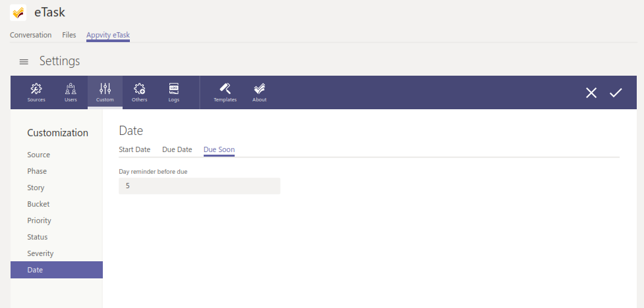Open the Templates icon
This screenshot has width=644, height=308.
coord(225,92)
